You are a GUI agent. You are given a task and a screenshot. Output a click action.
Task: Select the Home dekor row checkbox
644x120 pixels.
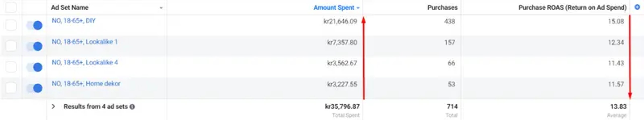(11, 88)
